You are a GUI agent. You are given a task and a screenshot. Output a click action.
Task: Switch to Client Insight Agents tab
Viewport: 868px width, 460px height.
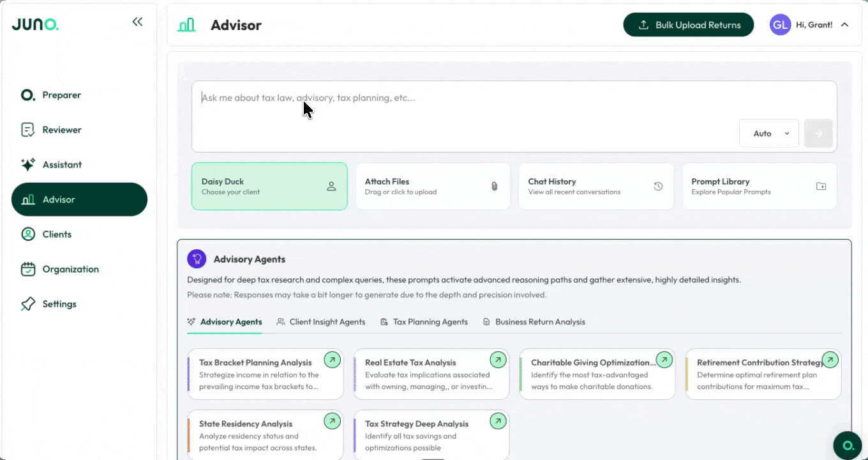(x=321, y=322)
